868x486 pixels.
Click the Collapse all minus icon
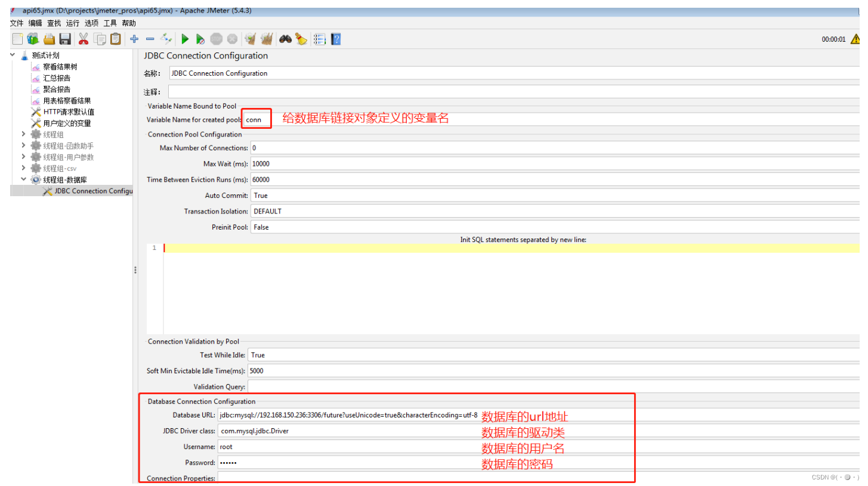pyautogui.click(x=150, y=39)
